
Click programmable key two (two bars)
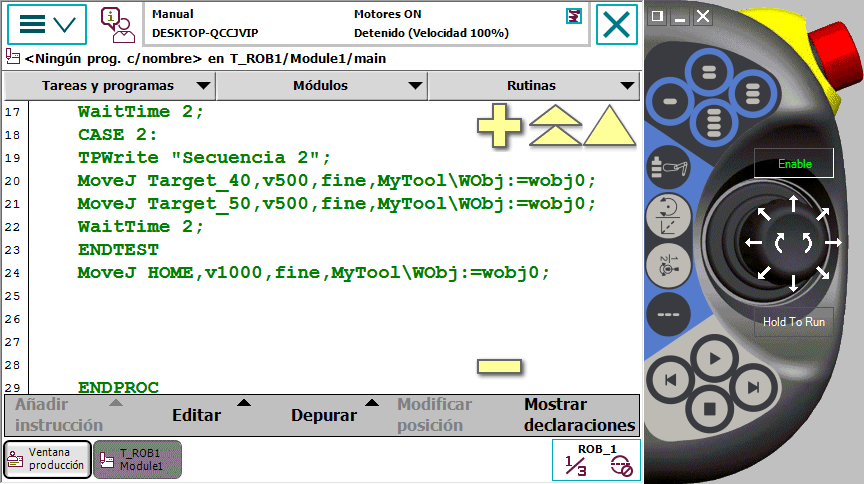709,72
